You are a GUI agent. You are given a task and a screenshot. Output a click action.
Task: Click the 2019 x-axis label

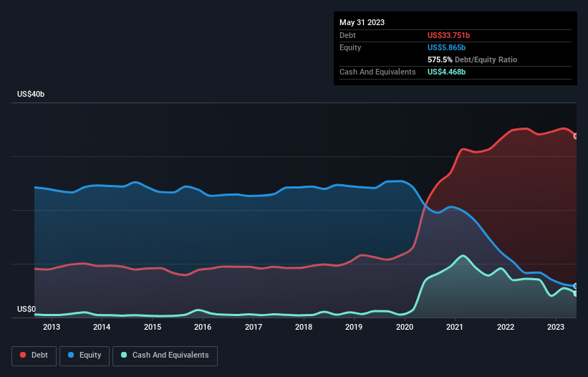[354, 327]
